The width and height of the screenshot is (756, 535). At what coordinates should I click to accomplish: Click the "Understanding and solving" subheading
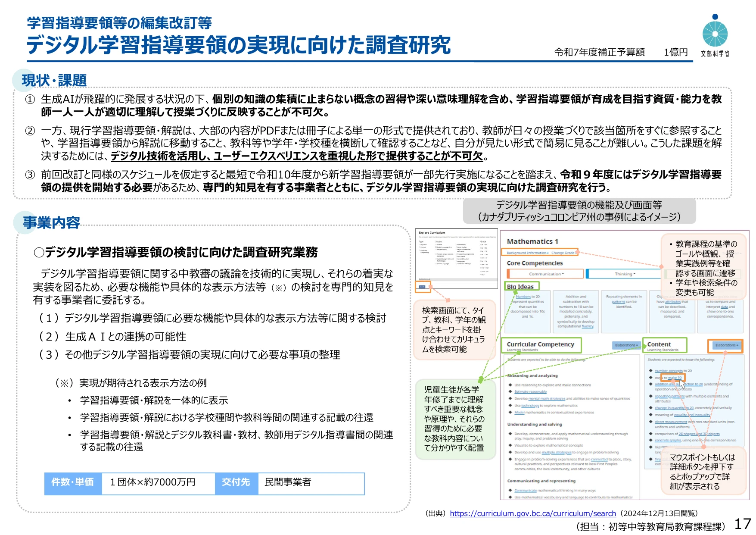[x=535, y=424]
